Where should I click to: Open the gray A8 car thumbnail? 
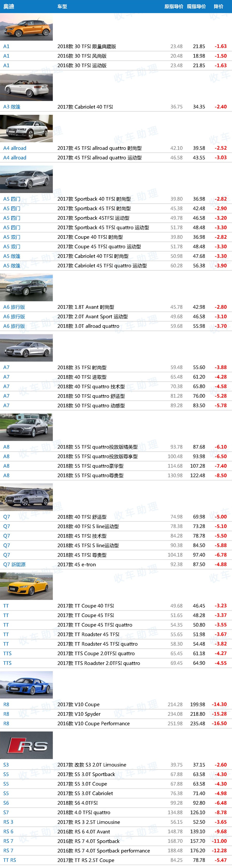coord(26,428)
